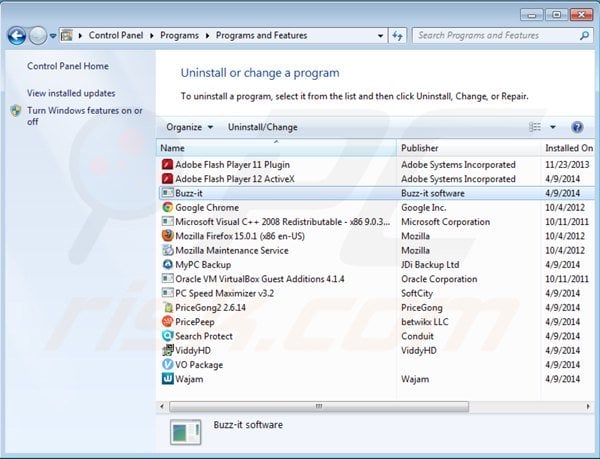Click the VO Package icon
Image resolution: width=600 pixels, height=459 pixels.
(167, 365)
